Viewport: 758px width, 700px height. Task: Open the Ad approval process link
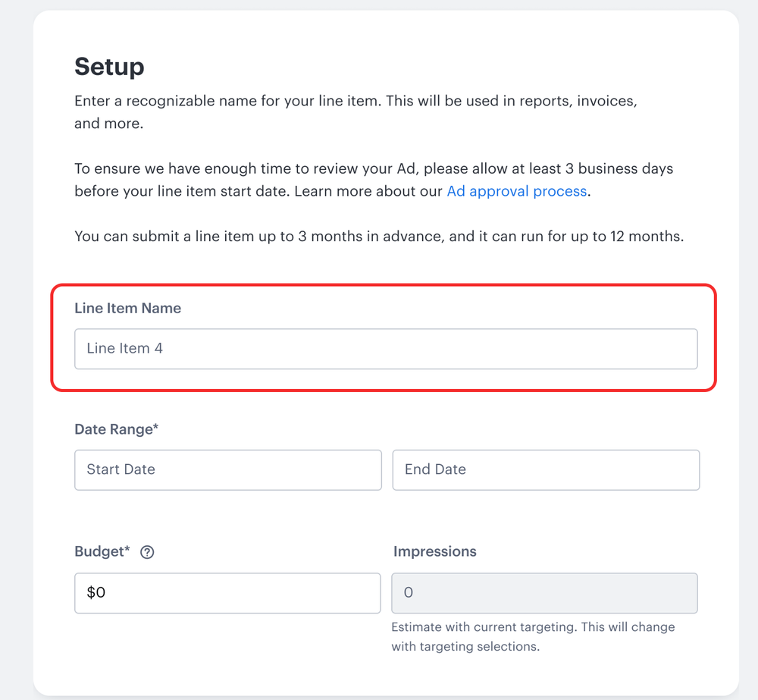516,191
